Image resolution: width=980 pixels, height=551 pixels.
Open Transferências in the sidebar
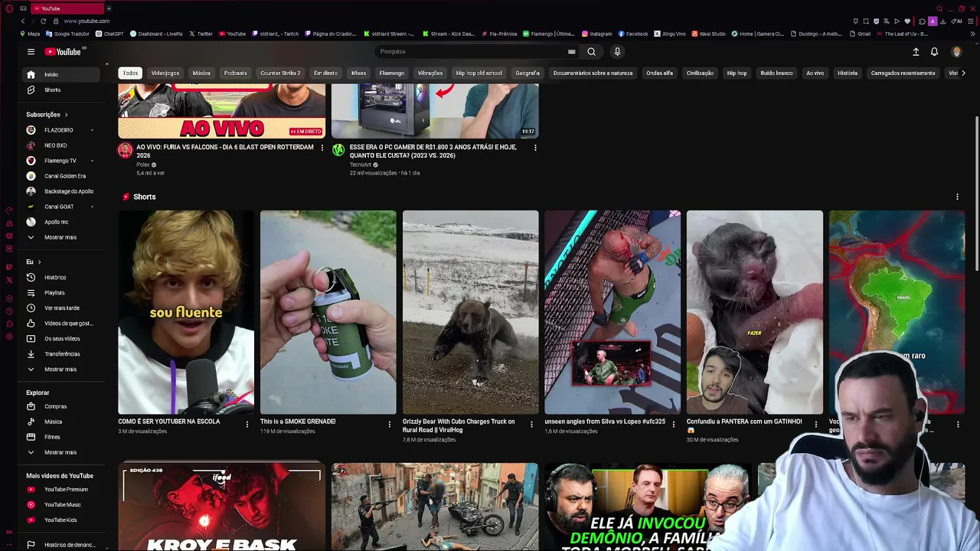pos(61,354)
